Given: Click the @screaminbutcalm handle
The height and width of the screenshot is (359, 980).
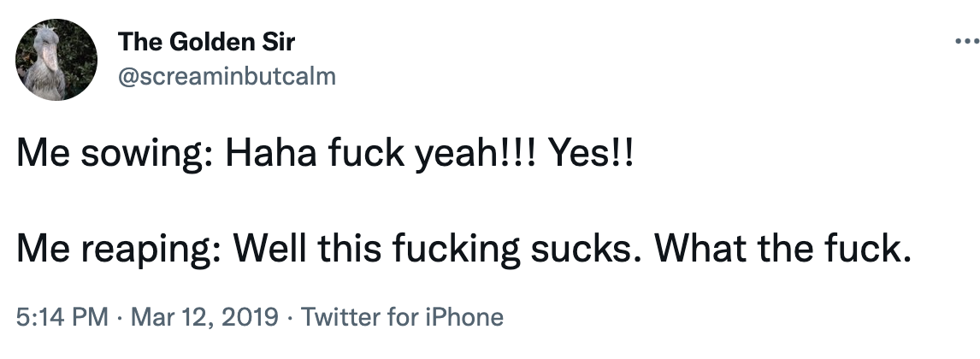Looking at the screenshot, I should pyautogui.click(x=227, y=76).
